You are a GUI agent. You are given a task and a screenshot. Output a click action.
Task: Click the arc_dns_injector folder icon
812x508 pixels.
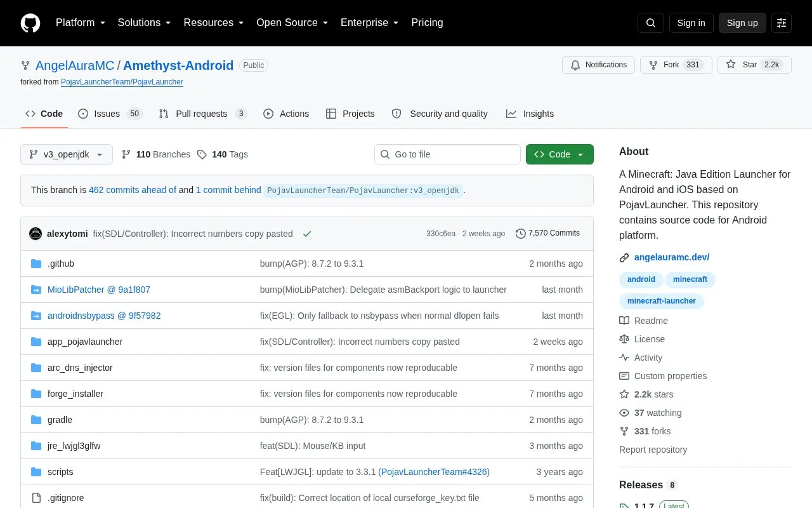point(36,368)
